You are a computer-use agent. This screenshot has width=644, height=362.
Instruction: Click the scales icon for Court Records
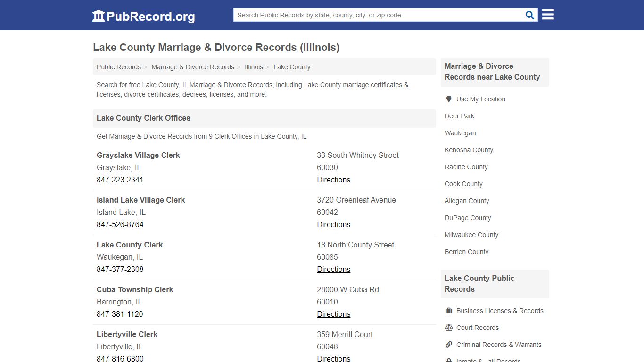tap(449, 328)
